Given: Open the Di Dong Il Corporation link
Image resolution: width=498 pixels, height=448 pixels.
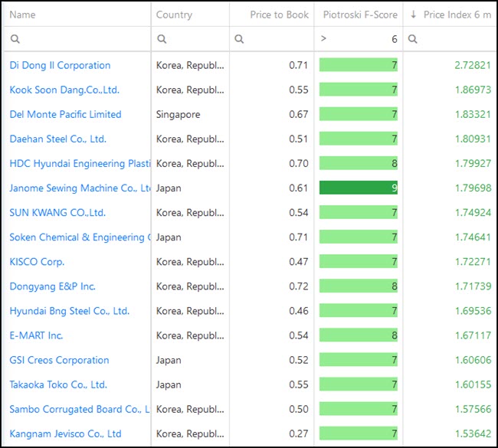Looking at the screenshot, I should click(60, 65).
